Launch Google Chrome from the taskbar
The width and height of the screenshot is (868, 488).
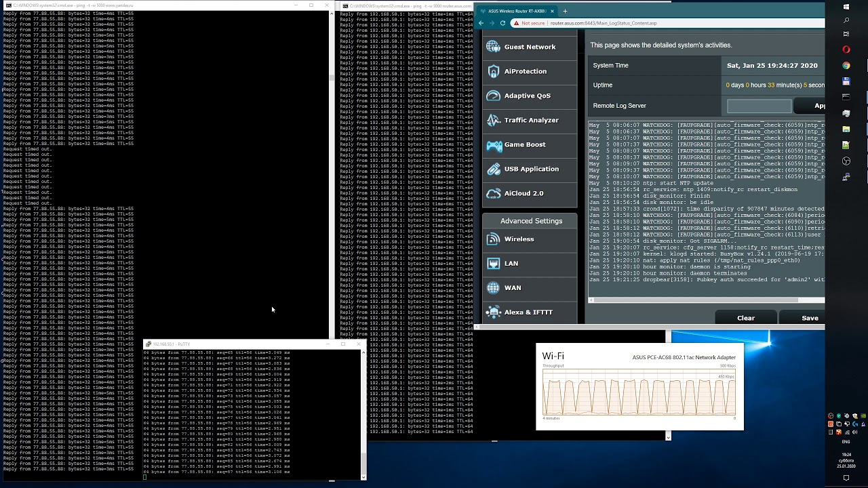click(846, 66)
